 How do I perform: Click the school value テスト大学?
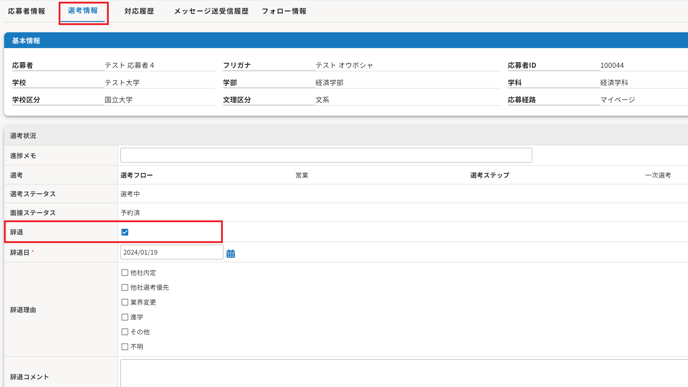click(122, 82)
